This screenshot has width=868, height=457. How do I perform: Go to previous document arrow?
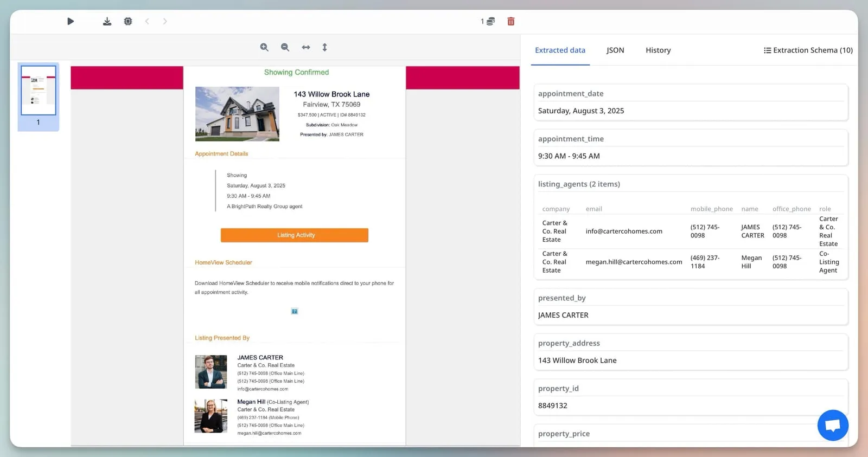click(147, 22)
